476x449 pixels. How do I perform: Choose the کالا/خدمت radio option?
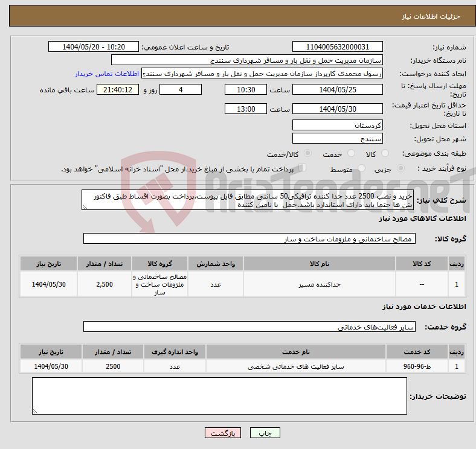point(307,154)
